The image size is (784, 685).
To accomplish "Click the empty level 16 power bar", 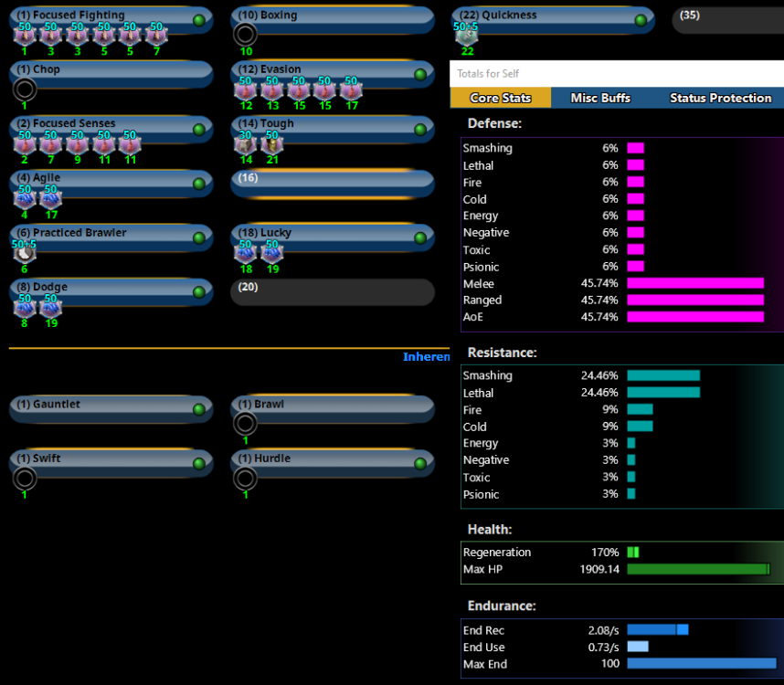I will click(x=333, y=184).
